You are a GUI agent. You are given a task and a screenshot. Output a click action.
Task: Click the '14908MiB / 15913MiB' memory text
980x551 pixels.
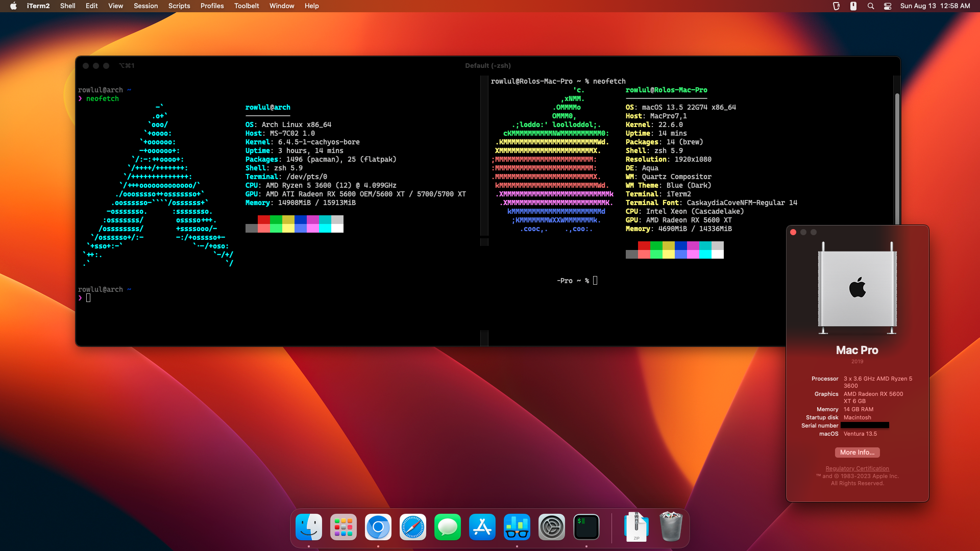tap(317, 203)
